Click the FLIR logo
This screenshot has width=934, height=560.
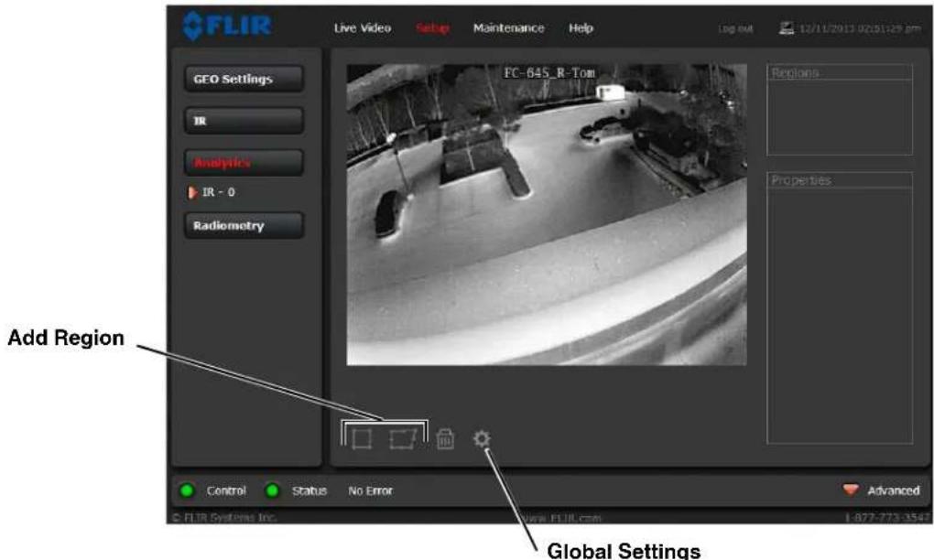[227, 27]
